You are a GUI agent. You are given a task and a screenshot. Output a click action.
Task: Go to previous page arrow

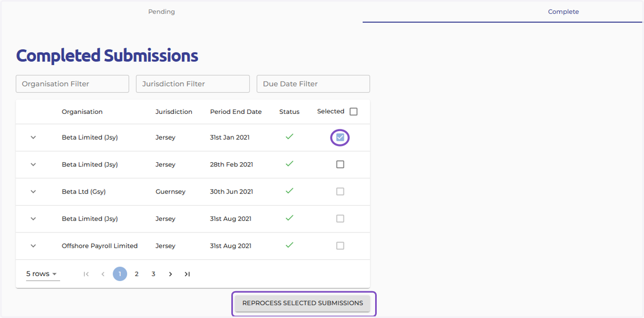pyautogui.click(x=103, y=274)
